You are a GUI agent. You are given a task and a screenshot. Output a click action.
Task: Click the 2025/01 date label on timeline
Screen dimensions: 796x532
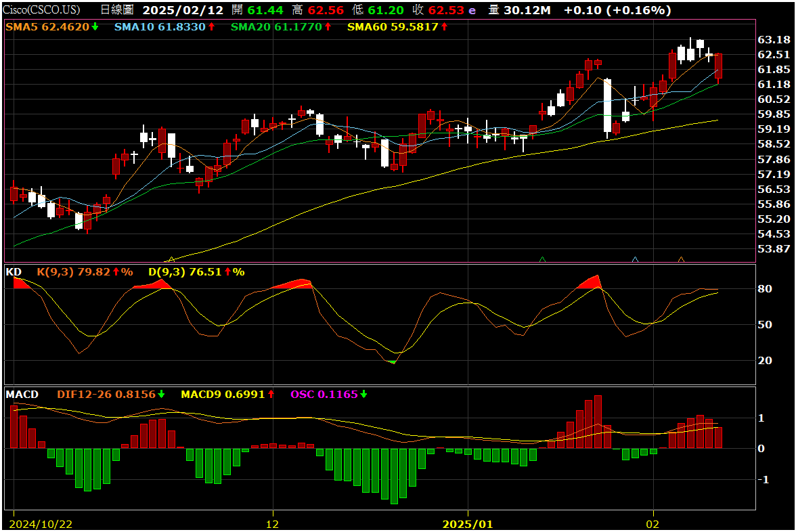467,525
